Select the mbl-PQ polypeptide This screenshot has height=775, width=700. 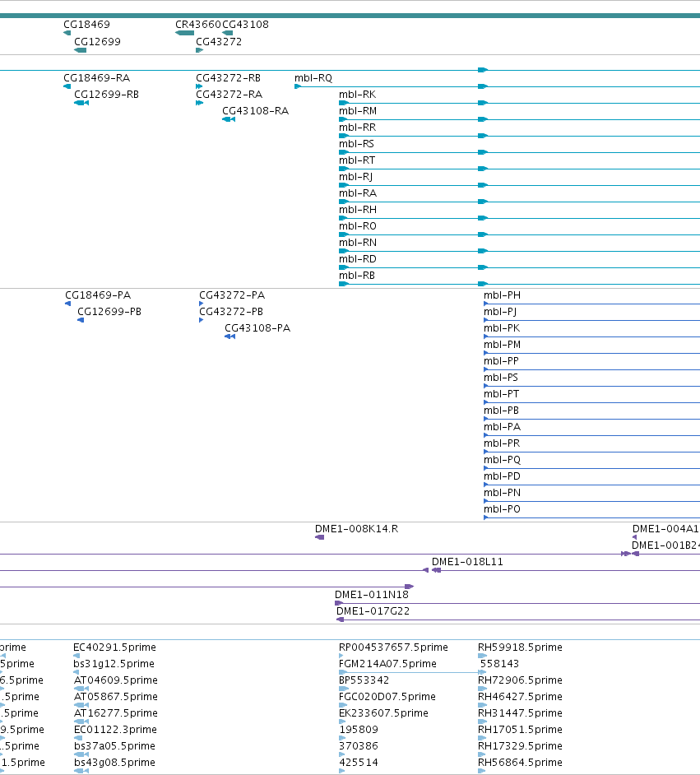click(x=502, y=460)
